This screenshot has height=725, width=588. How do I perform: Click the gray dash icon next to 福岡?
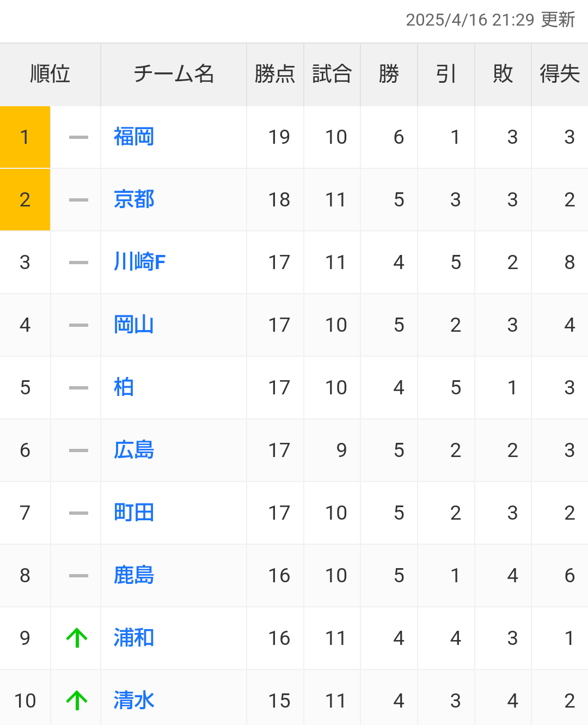coord(78,137)
